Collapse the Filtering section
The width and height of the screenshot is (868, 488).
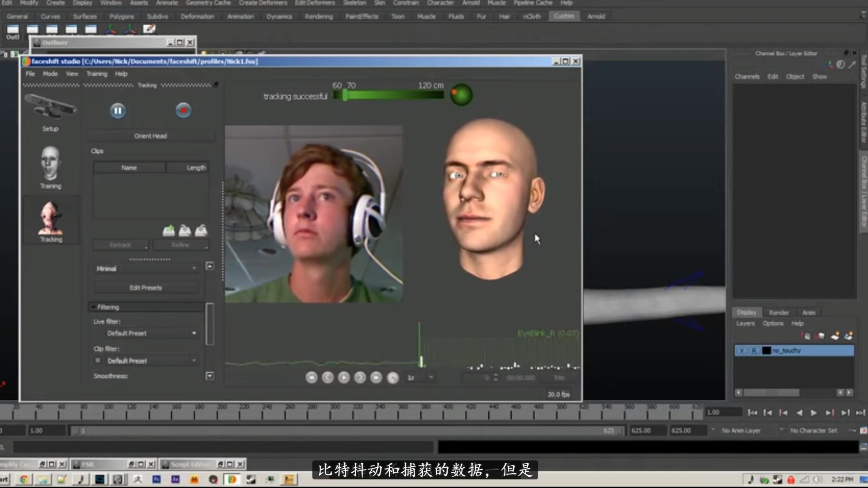94,307
